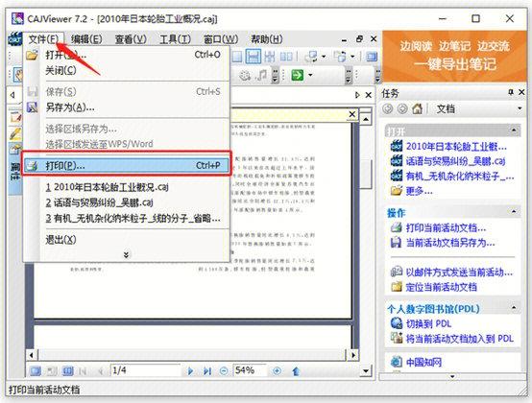
Task: Click the 中国知网 link
Action: pyautogui.click(x=423, y=363)
